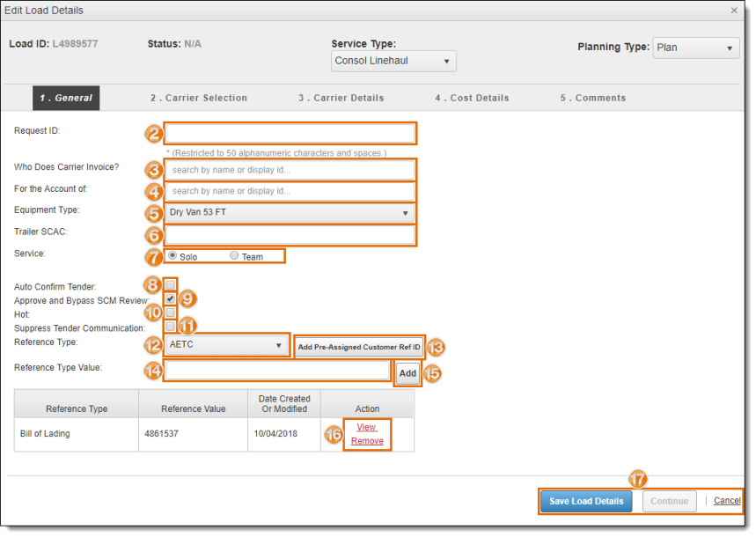Click the Save Load Details button
Screen dimensions: 756x537
click(586, 501)
